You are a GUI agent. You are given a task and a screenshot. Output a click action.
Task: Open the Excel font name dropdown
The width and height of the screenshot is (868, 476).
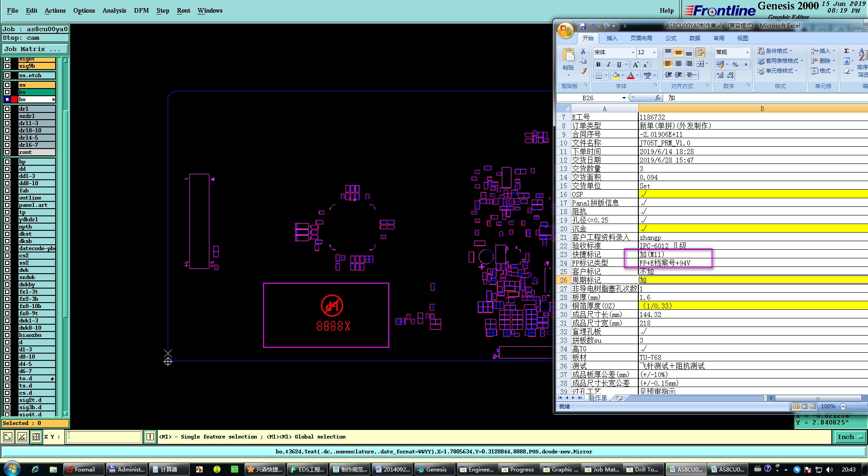[x=633, y=52]
